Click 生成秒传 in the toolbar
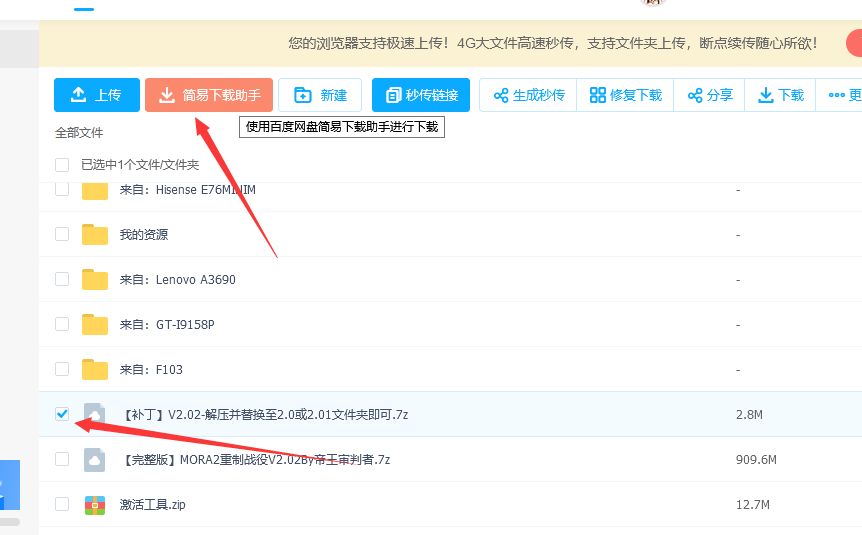The height and width of the screenshot is (535, 862). pyautogui.click(x=528, y=95)
